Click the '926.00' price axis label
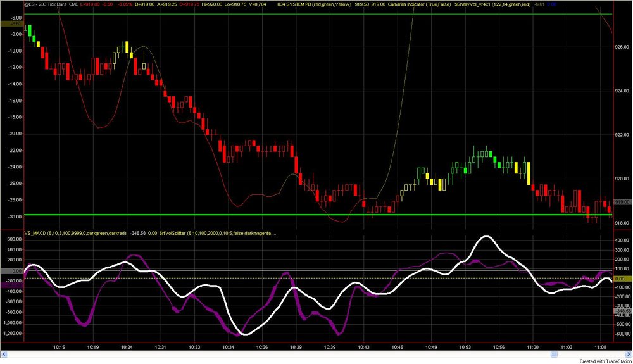This screenshot has width=633, height=364. [x=622, y=47]
